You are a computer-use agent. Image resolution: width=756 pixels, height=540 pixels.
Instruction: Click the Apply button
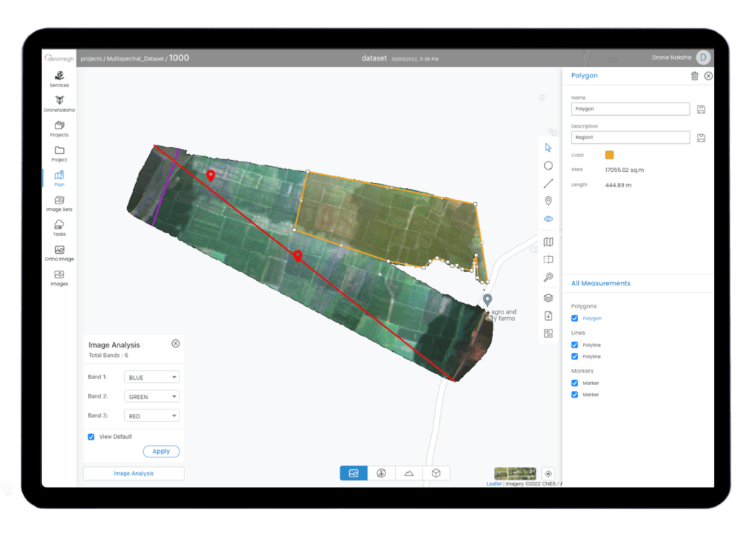coord(161,451)
